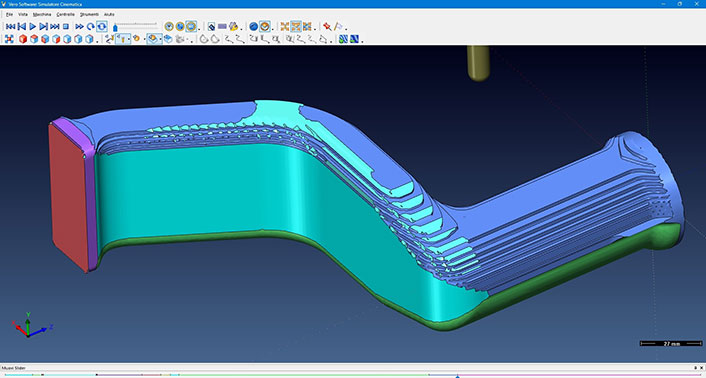Skip to end of simulation

[55, 27]
